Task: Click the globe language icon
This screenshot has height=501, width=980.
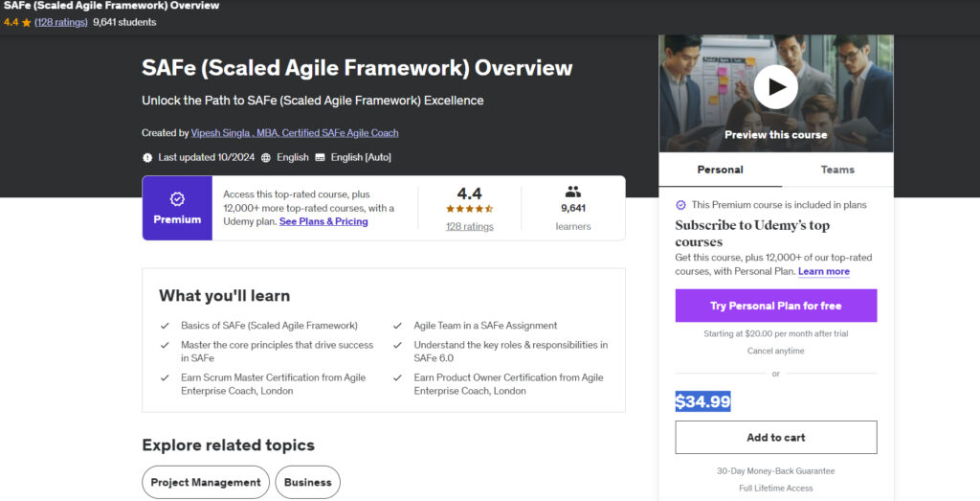Action: click(x=266, y=157)
